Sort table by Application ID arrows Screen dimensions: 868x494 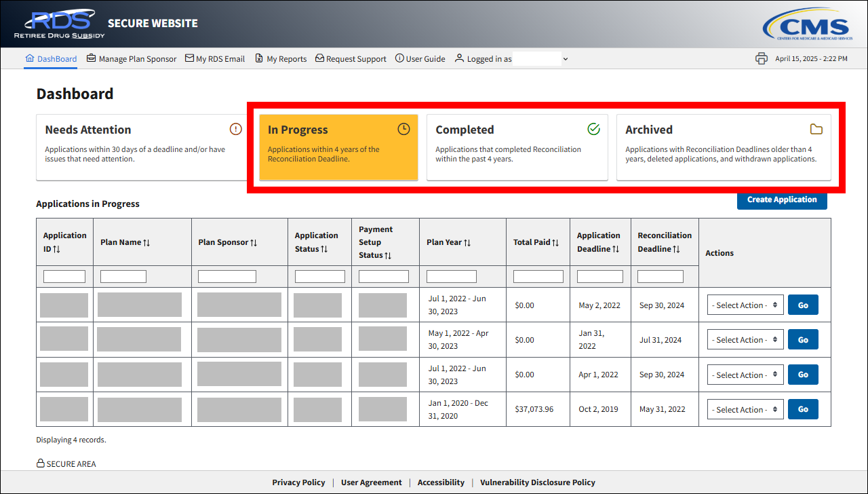[x=57, y=249]
